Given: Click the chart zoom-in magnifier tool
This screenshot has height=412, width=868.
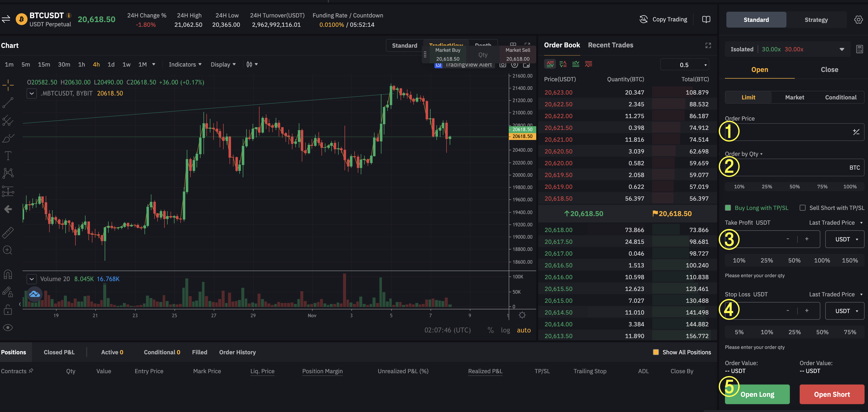Looking at the screenshot, I should pyautogui.click(x=8, y=250).
